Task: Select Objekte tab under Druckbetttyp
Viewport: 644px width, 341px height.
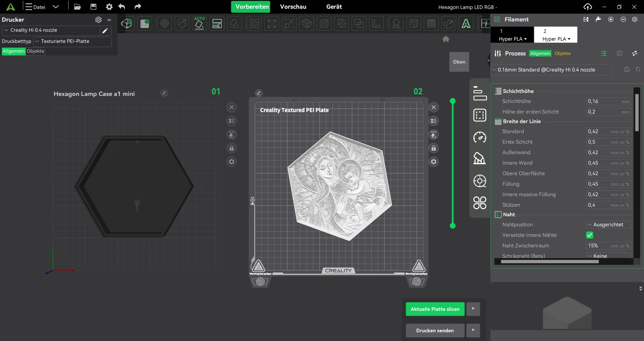Action: [35, 51]
